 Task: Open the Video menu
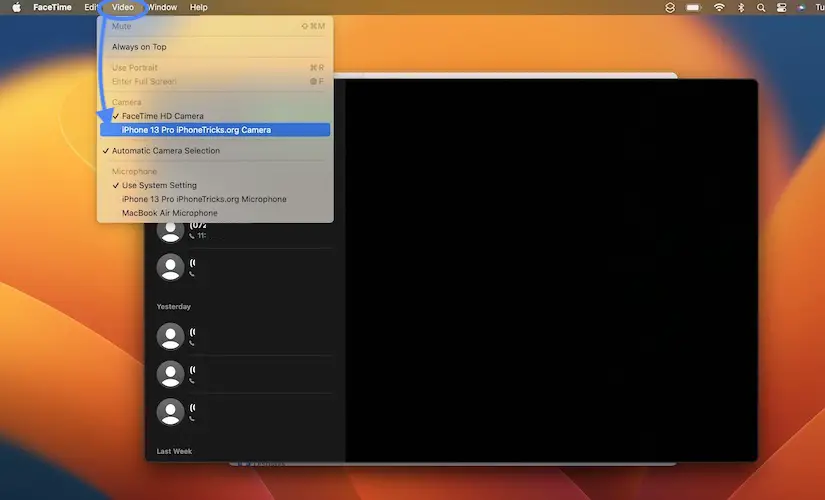coord(123,7)
